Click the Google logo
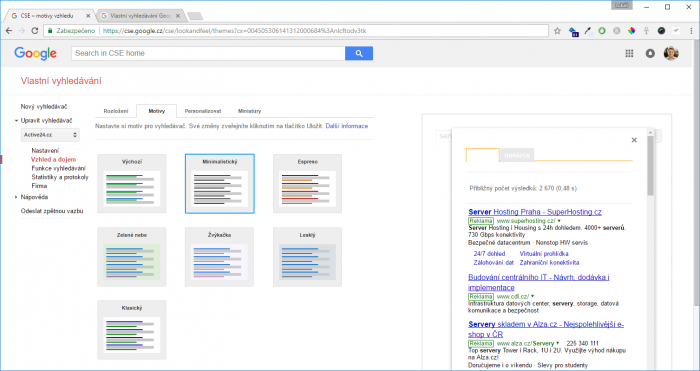Screen dimensions: 700x371 tap(35, 53)
